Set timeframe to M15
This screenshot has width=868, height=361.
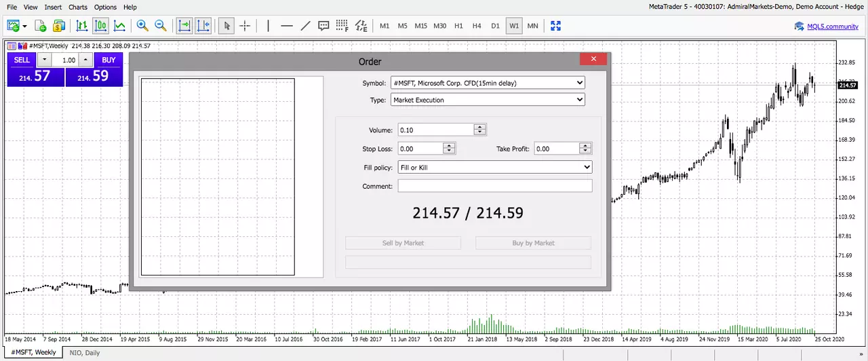point(421,26)
